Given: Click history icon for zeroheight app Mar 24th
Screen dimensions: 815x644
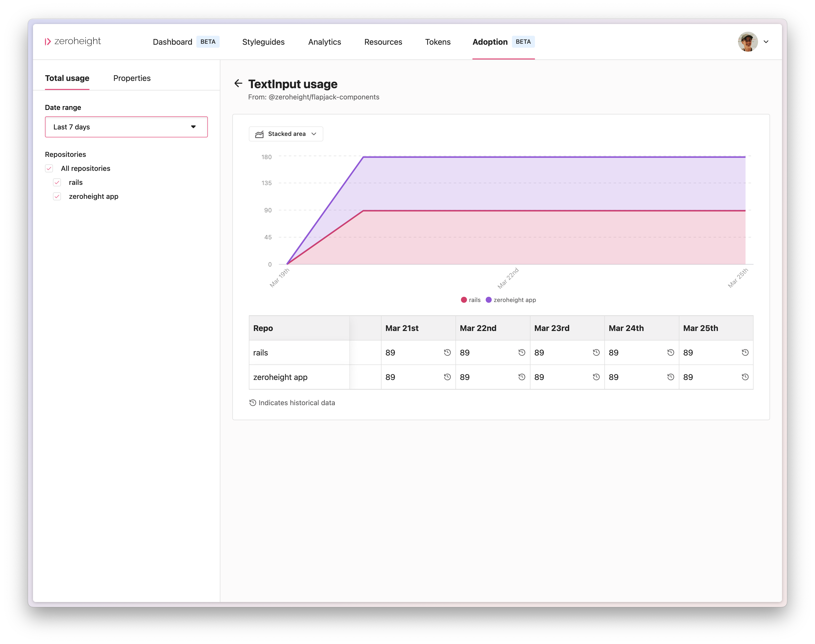Looking at the screenshot, I should [671, 377].
